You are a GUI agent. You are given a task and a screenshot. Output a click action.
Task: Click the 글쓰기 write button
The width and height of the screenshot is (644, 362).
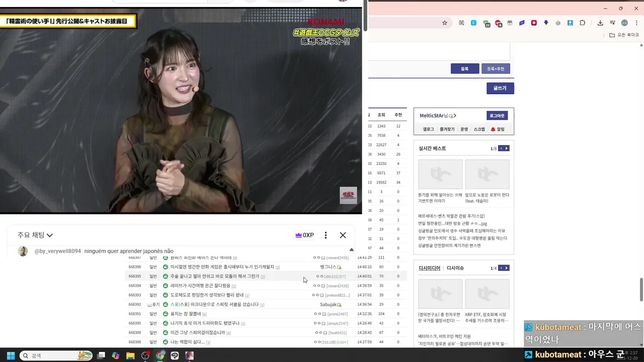(500, 88)
